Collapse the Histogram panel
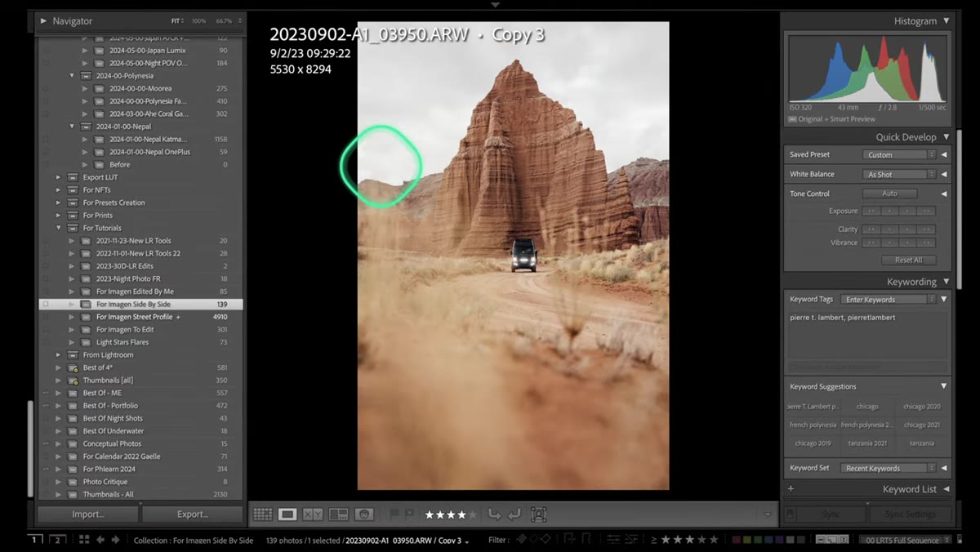 coord(947,20)
